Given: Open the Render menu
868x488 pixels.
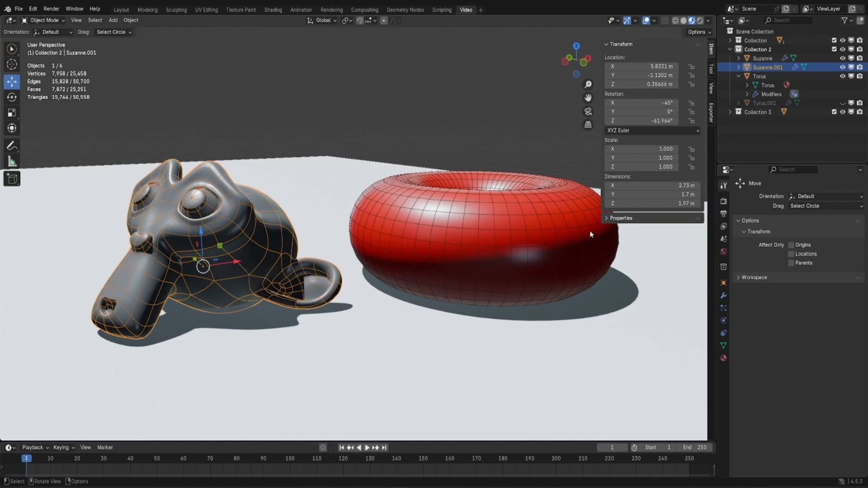Looking at the screenshot, I should [51, 9].
